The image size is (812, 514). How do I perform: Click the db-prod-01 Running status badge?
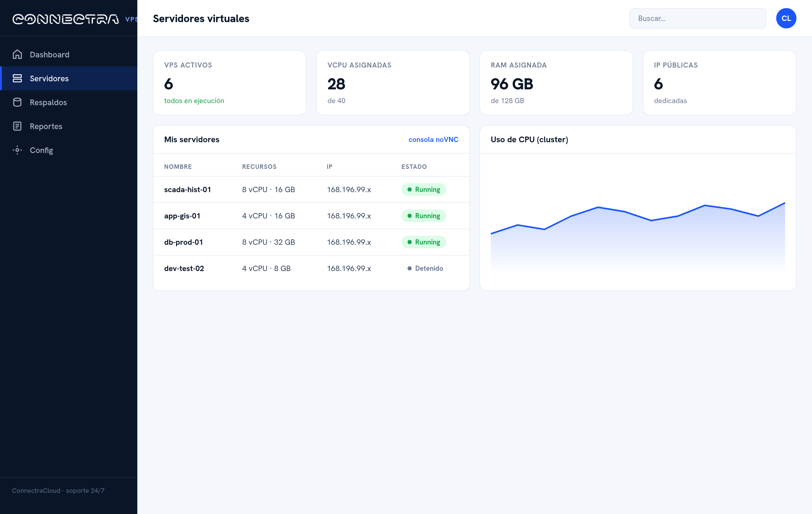click(424, 242)
